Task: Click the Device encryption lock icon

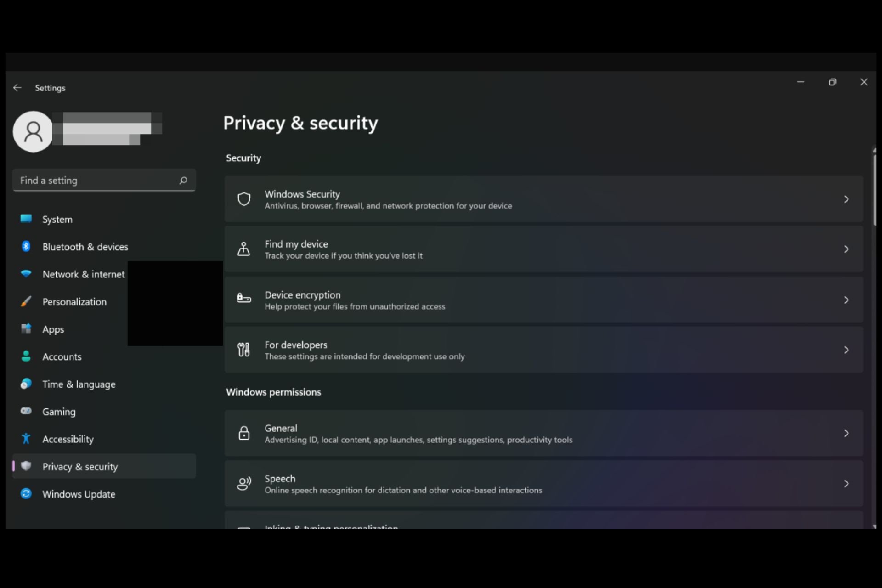Action: (x=244, y=299)
